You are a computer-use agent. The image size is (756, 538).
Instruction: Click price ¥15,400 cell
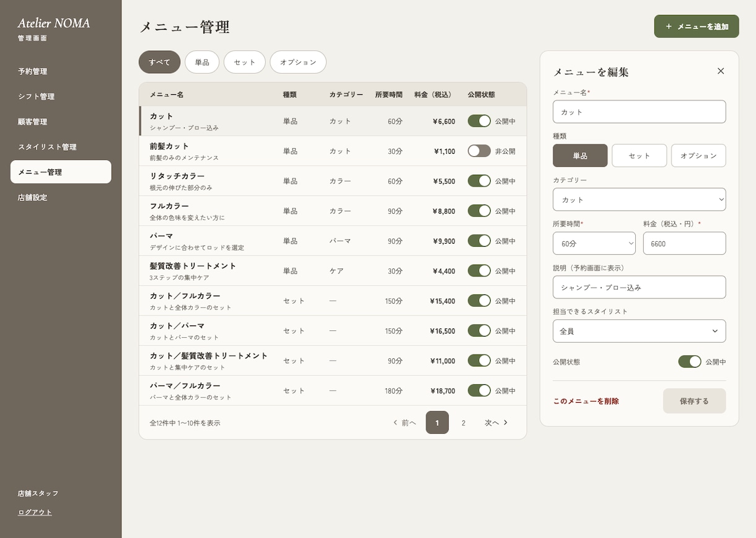442,301
